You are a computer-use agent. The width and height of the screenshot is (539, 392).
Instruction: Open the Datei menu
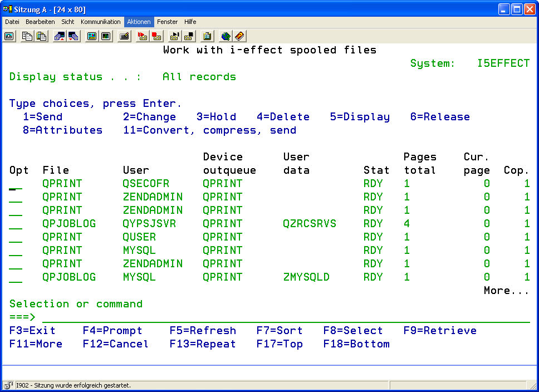tap(12, 22)
